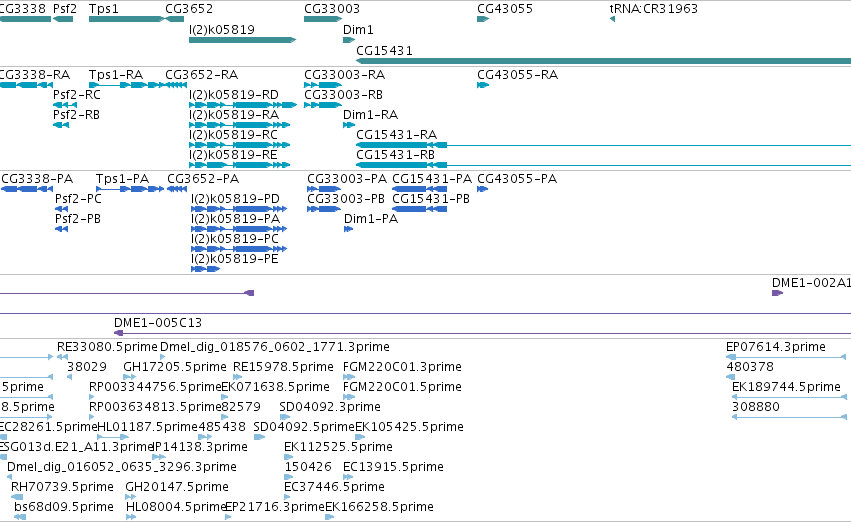Click the l(2)k05819-PD protein glyph
The image size is (851, 522).
(x=239, y=209)
